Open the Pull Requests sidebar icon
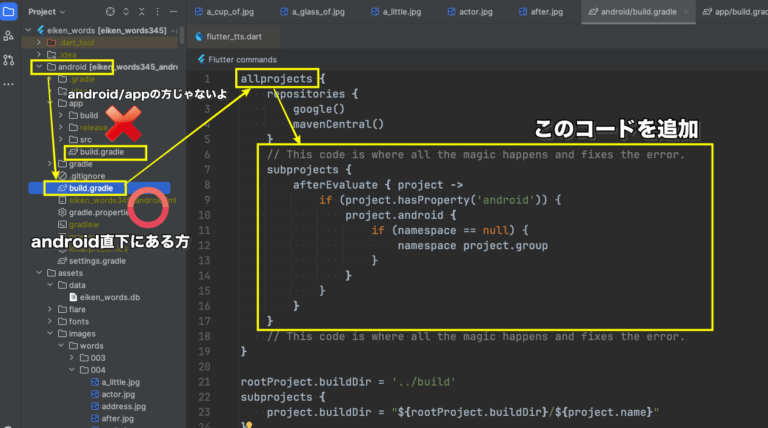This screenshot has height=428, width=768. pyautogui.click(x=9, y=60)
